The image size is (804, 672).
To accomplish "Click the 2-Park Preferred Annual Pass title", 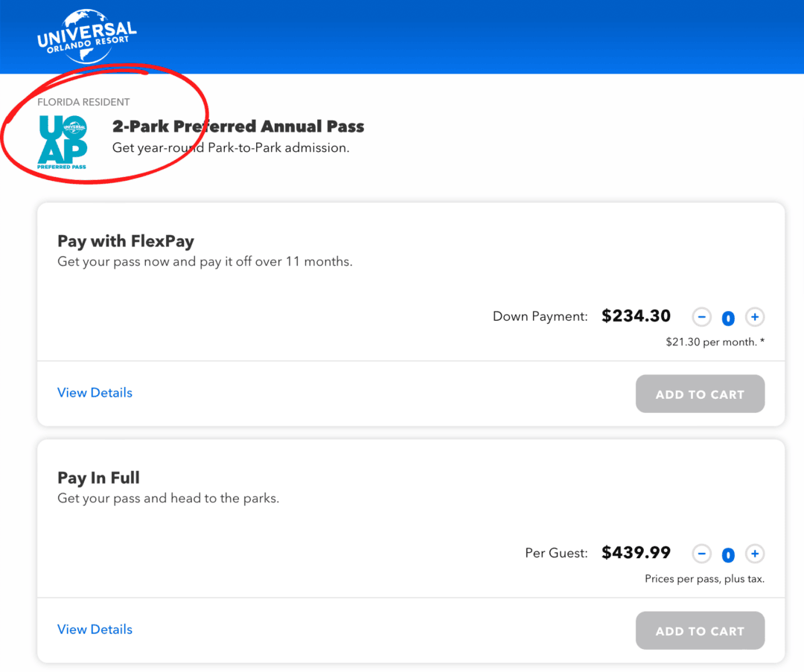I will [238, 127].
